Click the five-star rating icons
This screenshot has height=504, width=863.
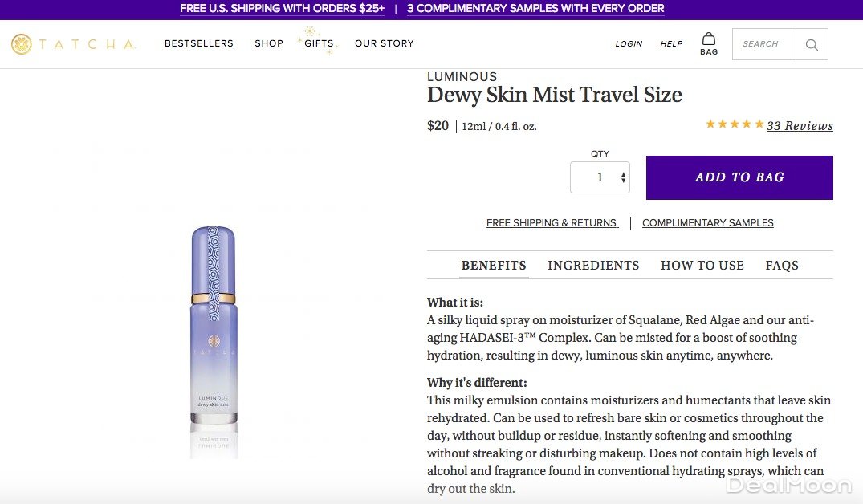pos(735,124)
